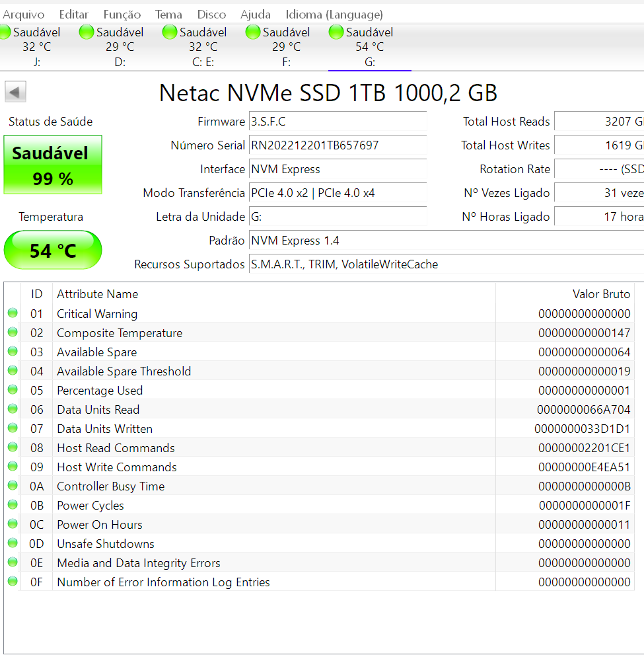Click green status dot of Available Spare Threshold
The height and width of the screenshot is (655, 644).
click(x=13, y=371)
